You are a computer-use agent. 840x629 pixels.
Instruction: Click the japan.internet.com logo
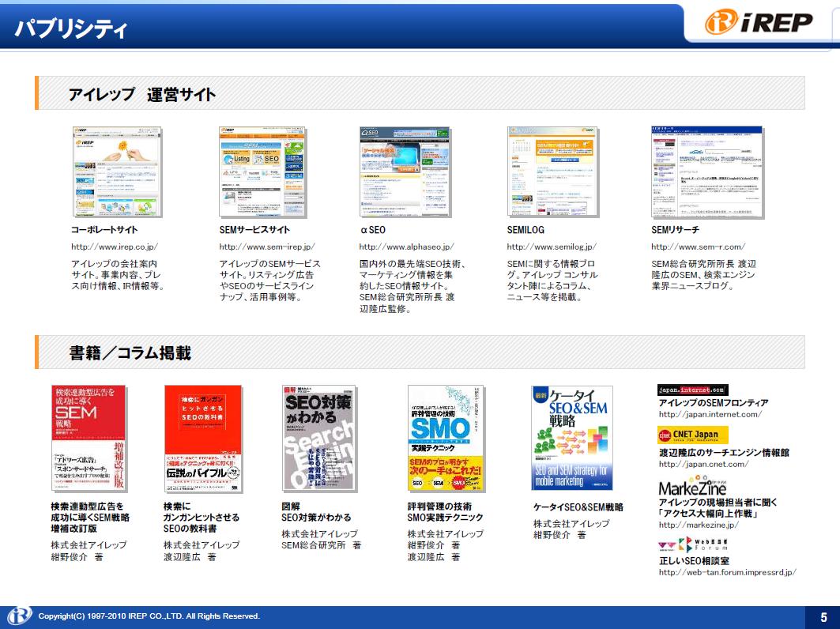pyautogui.click(x=692, y=390)
